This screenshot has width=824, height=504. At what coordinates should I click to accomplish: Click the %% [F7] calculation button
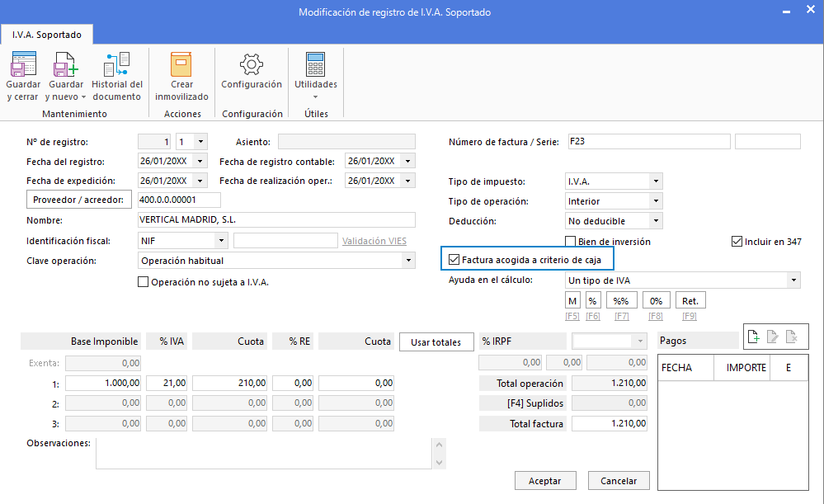coord(621,301)
